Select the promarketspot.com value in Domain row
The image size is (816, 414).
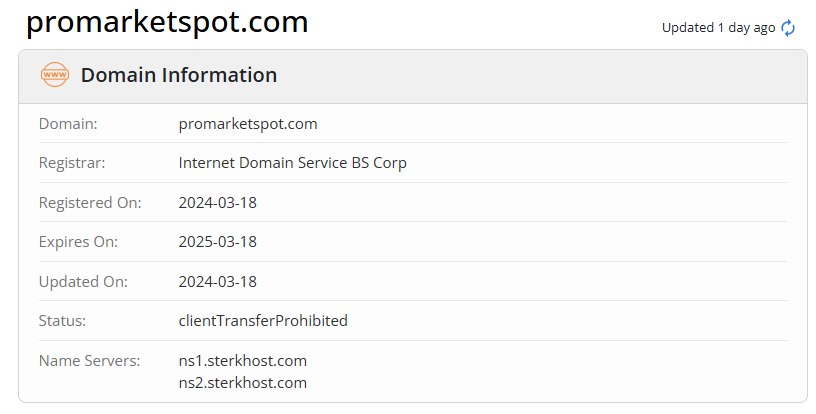(x=248, y=124)
